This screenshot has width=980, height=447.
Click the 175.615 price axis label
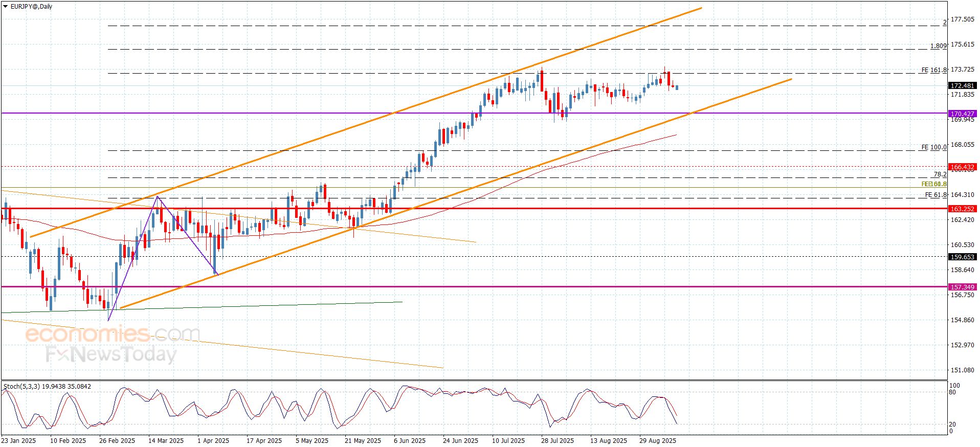962,44
